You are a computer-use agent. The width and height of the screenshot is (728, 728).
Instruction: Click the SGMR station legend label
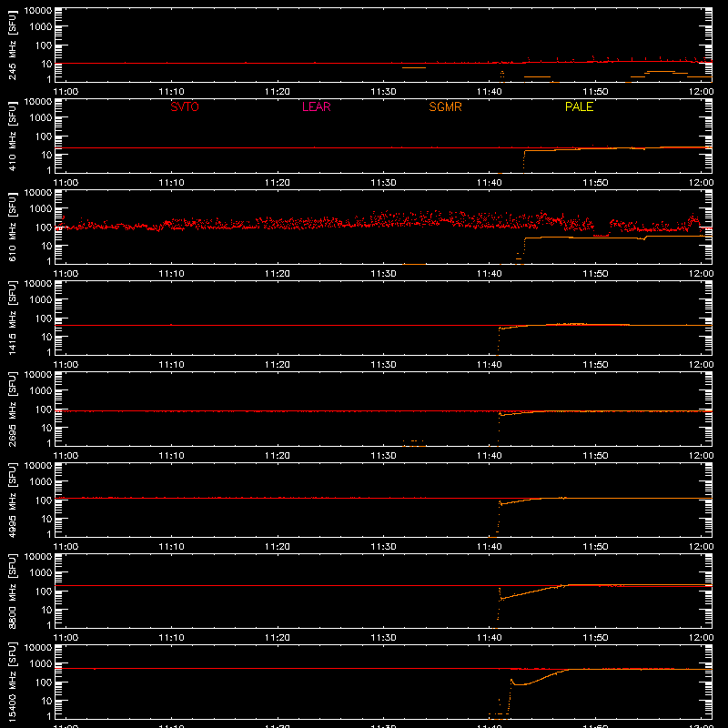tap(445, 106)
